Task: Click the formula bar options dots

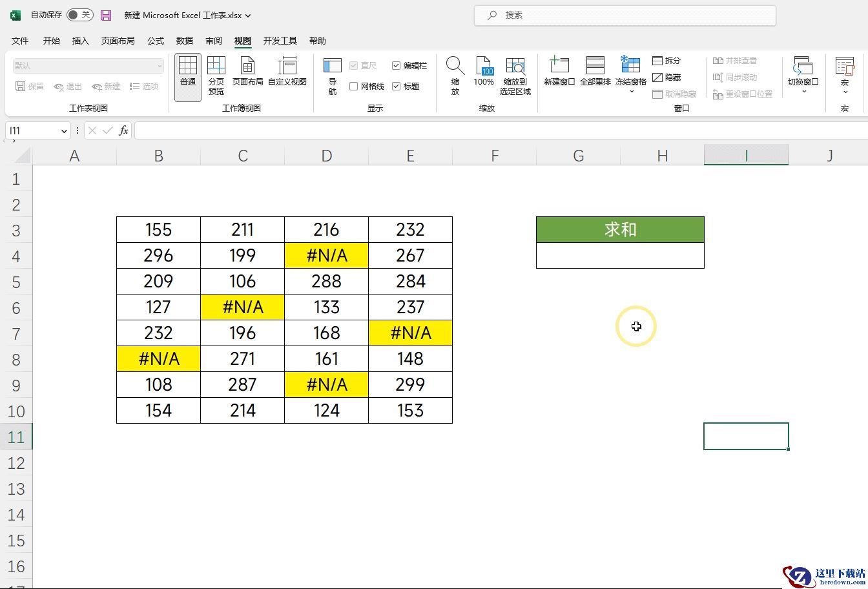Action: (77, 130)
